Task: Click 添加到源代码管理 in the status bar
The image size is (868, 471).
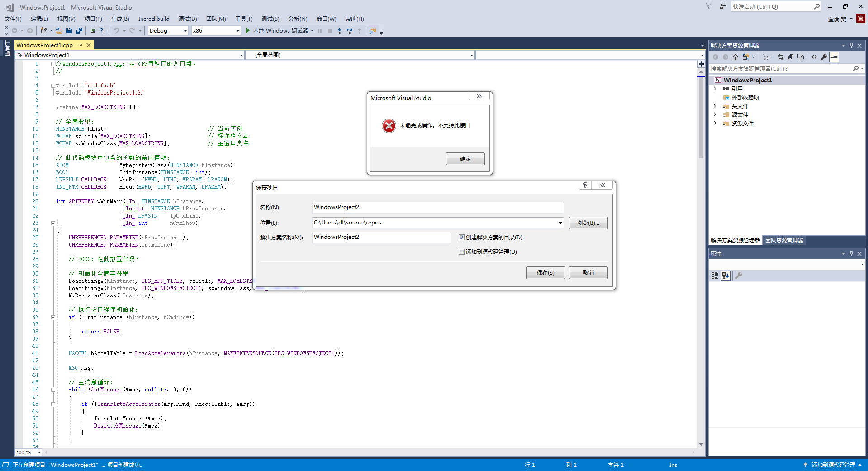Action: point(833,465)
